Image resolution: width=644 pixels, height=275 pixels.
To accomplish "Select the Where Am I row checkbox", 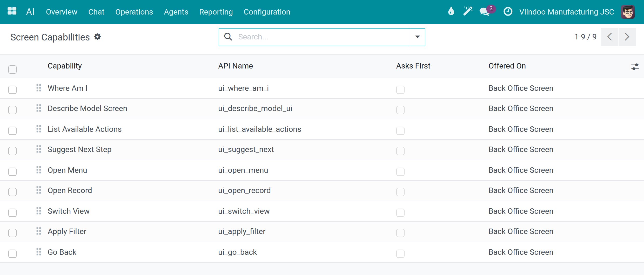I will coord(12,90).
